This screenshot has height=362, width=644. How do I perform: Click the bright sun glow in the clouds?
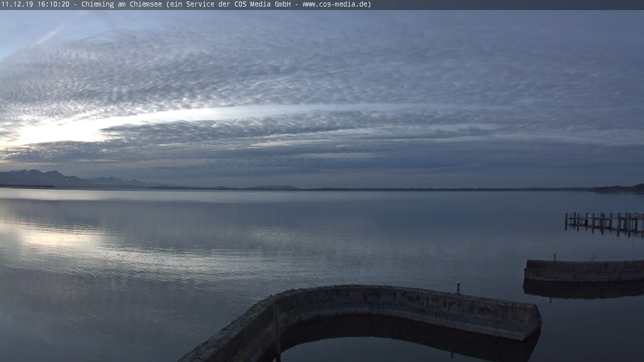[55, 132]
